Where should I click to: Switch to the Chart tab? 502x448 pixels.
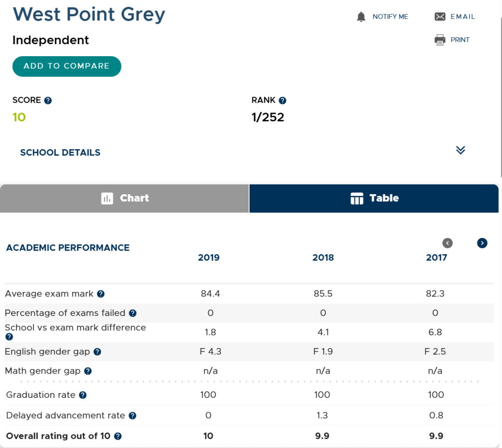tap(125, 198)
